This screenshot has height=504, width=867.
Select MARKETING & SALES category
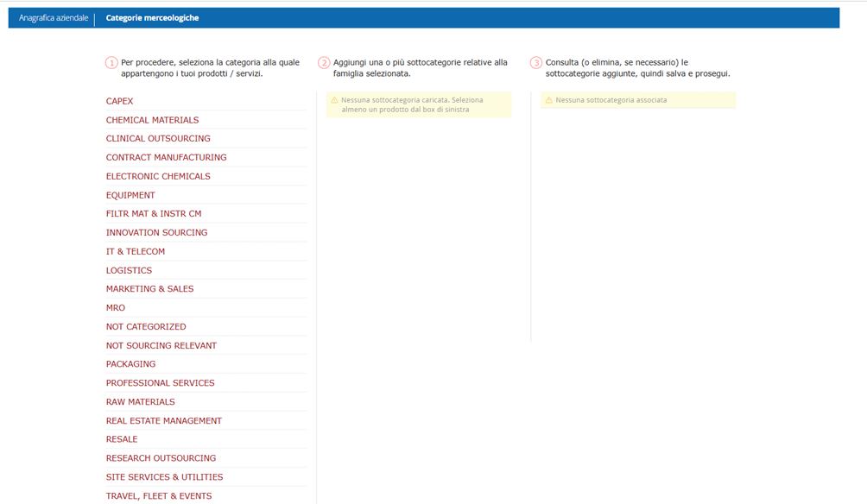click(150, 288)
